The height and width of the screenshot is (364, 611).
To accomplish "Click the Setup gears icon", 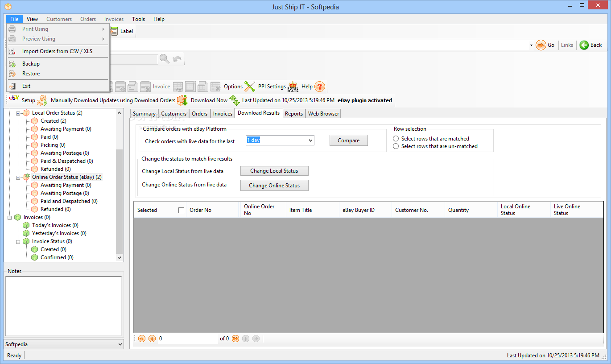I will click(x=42, y=100).
